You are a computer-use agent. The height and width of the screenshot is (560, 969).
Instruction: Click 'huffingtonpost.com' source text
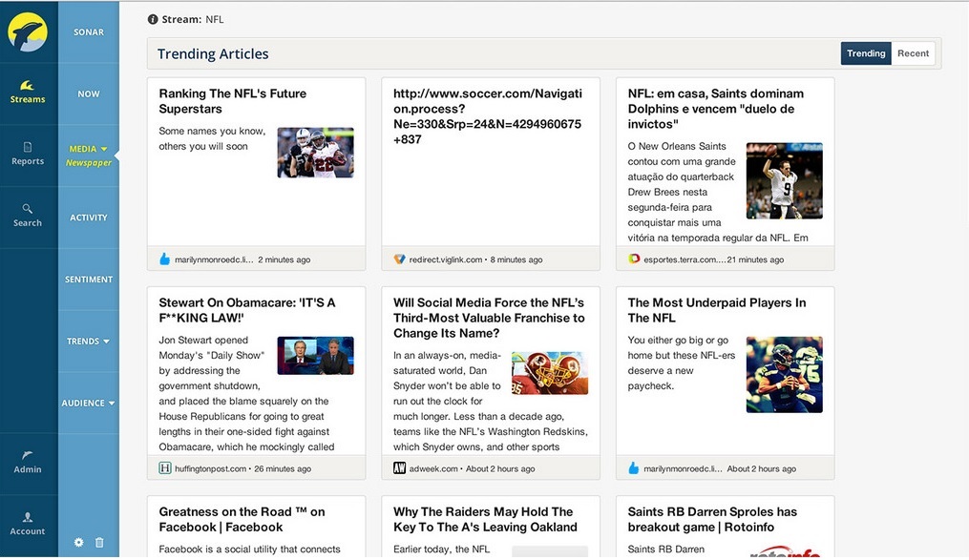(x=210, y=468)
